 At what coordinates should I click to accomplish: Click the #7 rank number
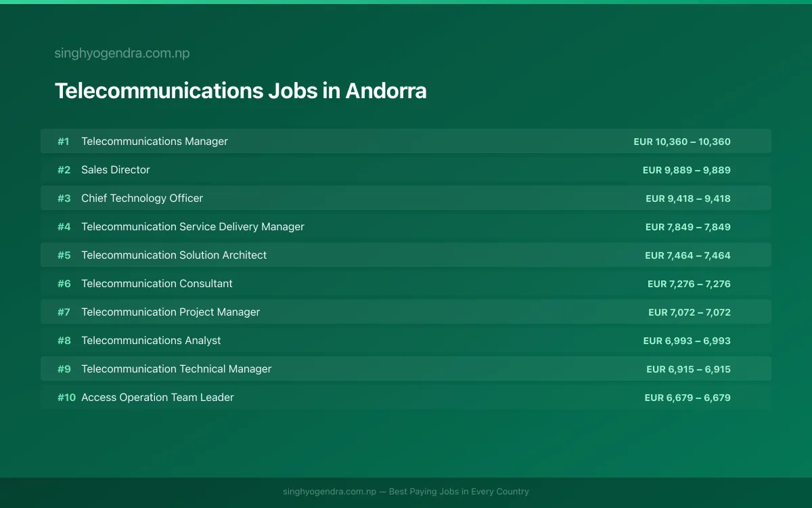(64, 312)
